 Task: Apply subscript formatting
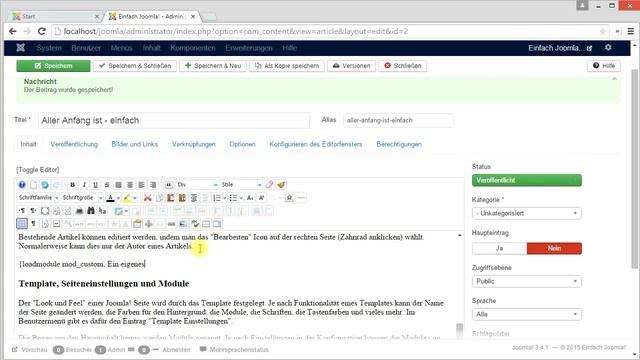tap(250, 198)
